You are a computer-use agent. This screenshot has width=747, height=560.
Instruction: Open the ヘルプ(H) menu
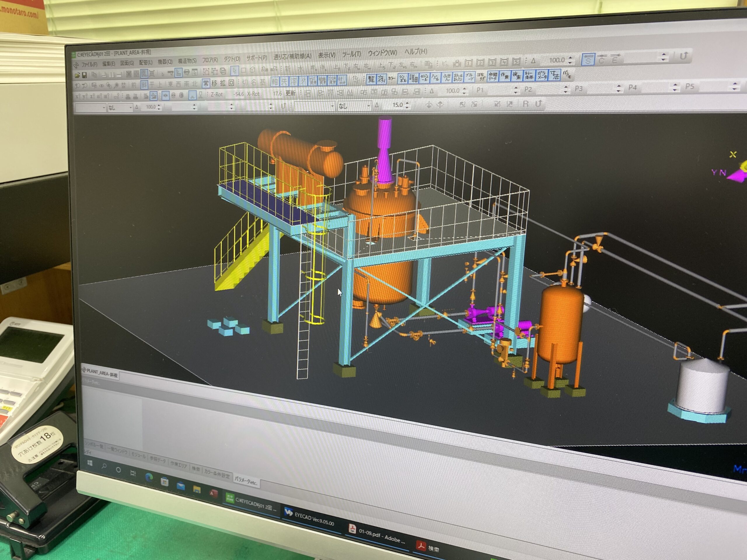(x=416, y=52)
